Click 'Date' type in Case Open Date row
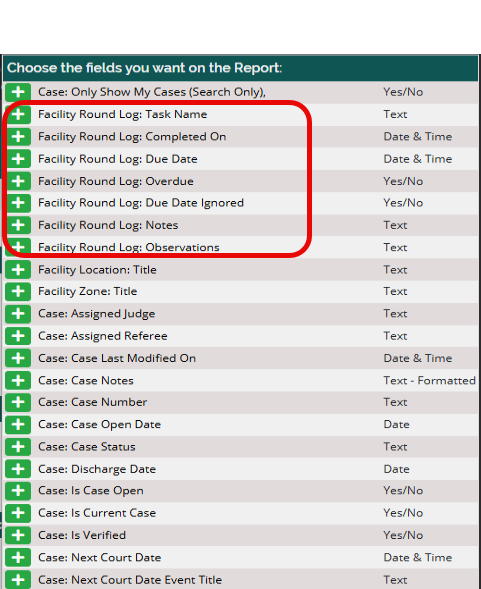 tap(396, 424)
